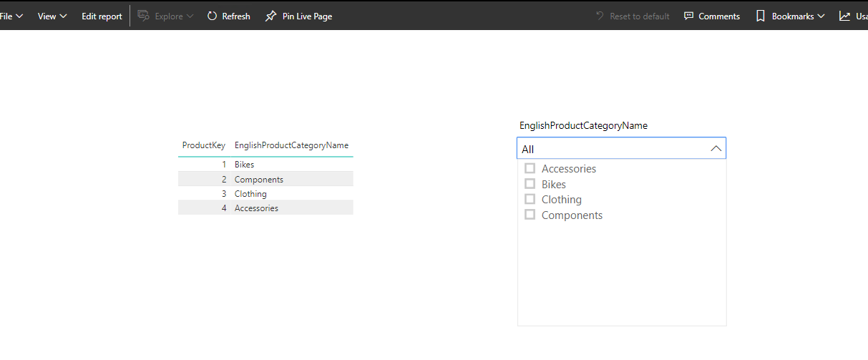Select the Clothing cell in the table
868x360 pixels.
click(x=250, y=194)
